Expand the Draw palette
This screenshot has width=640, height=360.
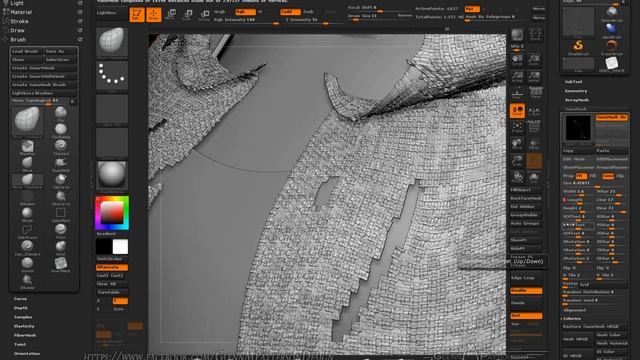pos(18,31)
